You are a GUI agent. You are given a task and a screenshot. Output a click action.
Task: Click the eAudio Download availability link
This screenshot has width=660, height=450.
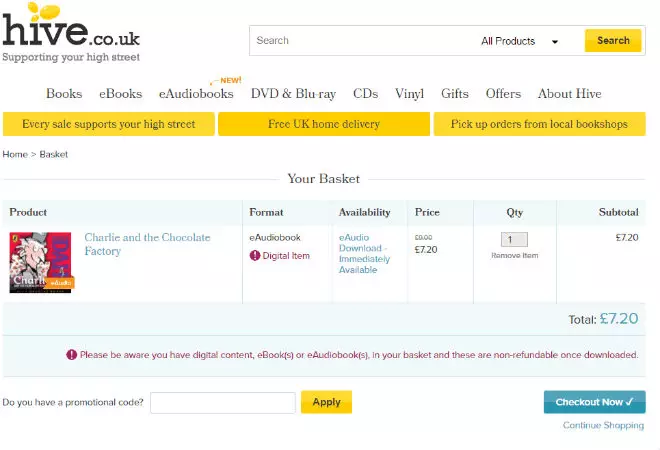(365, 254)
